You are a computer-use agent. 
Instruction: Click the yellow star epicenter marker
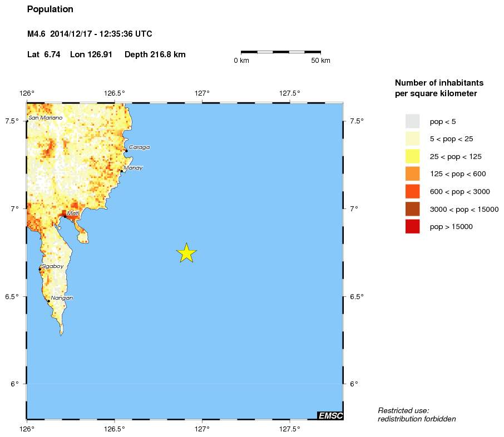pos(187,253)
